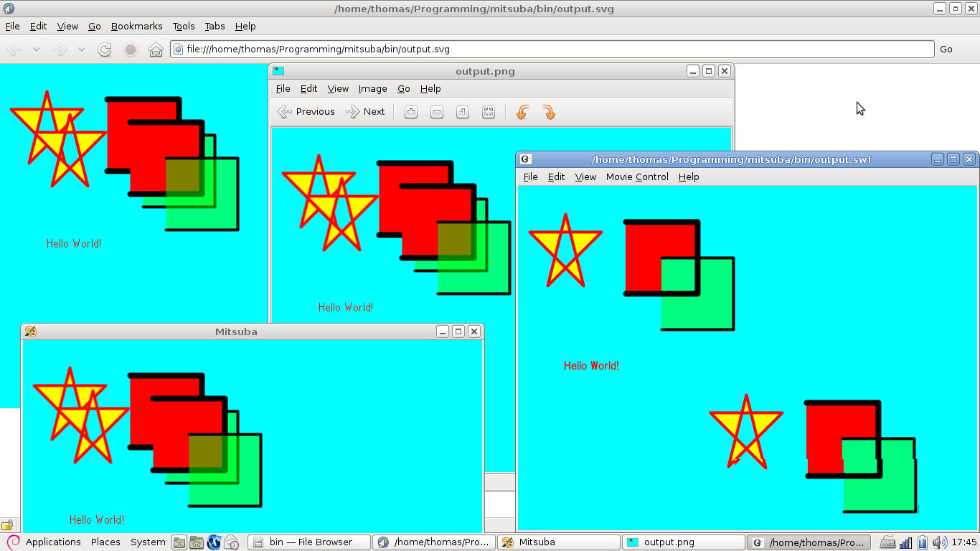Rotate image clockwise using the right orange arrow

click(x=549, y=112)
